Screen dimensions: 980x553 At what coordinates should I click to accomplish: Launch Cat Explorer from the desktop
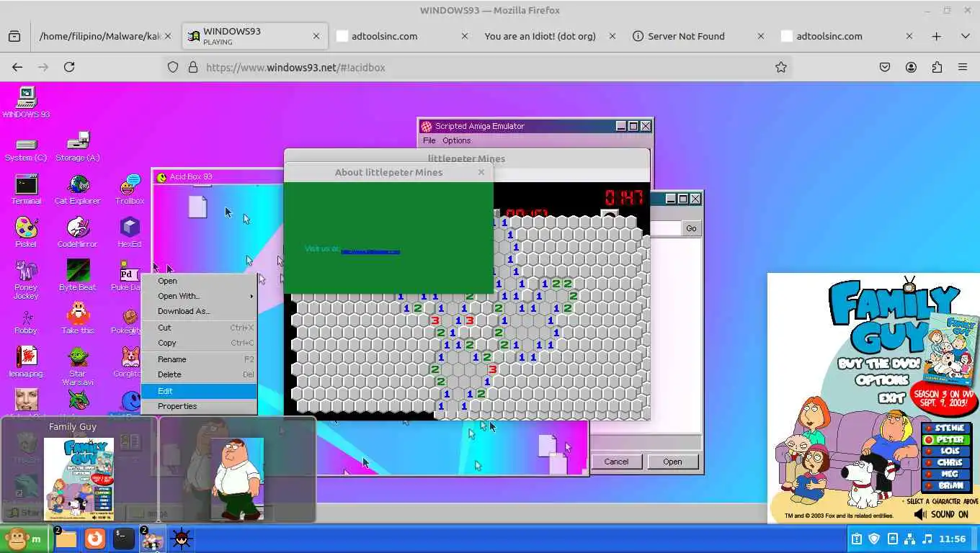[x=78, y=189]
